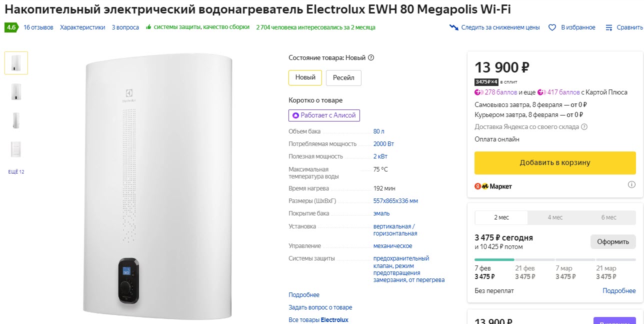Open info icon next to Яндекс Маркет logo
The width and height of the screenshot is (644, 324).
[x=631, y=184]
